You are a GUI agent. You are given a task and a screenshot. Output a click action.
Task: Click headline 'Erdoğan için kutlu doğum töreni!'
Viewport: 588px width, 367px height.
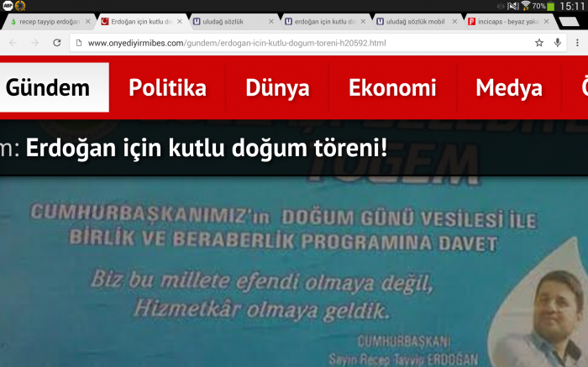(x=207, y=148)
